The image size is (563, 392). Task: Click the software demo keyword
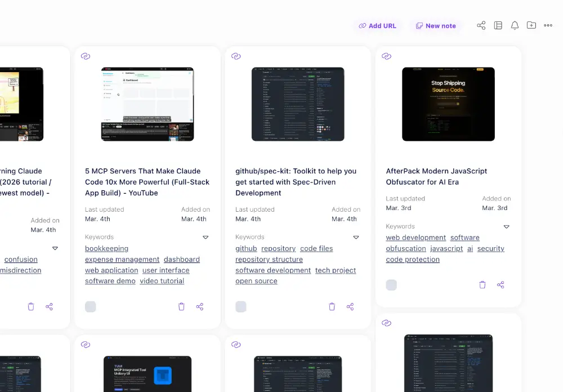pyautogui.click(x=110, y=281)
